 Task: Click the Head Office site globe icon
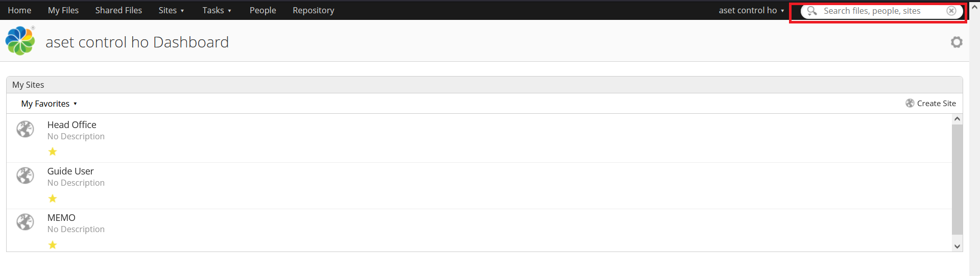(25, 129)
